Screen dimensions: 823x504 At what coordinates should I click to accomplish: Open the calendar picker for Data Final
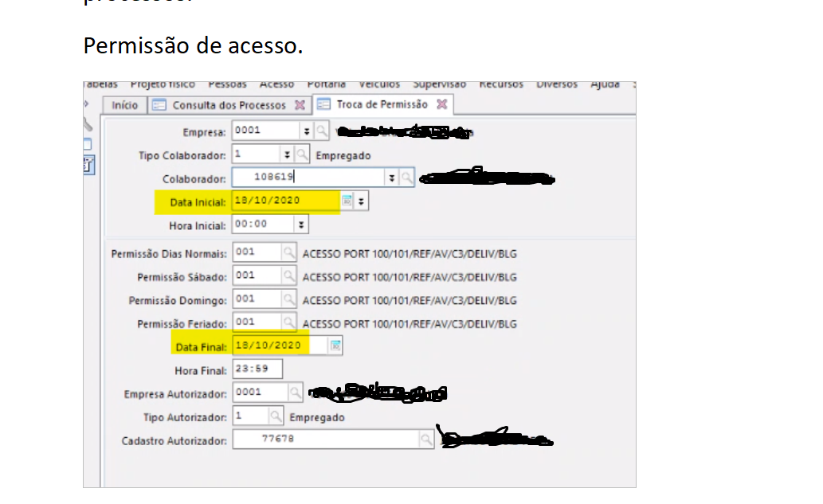(335, 345)
